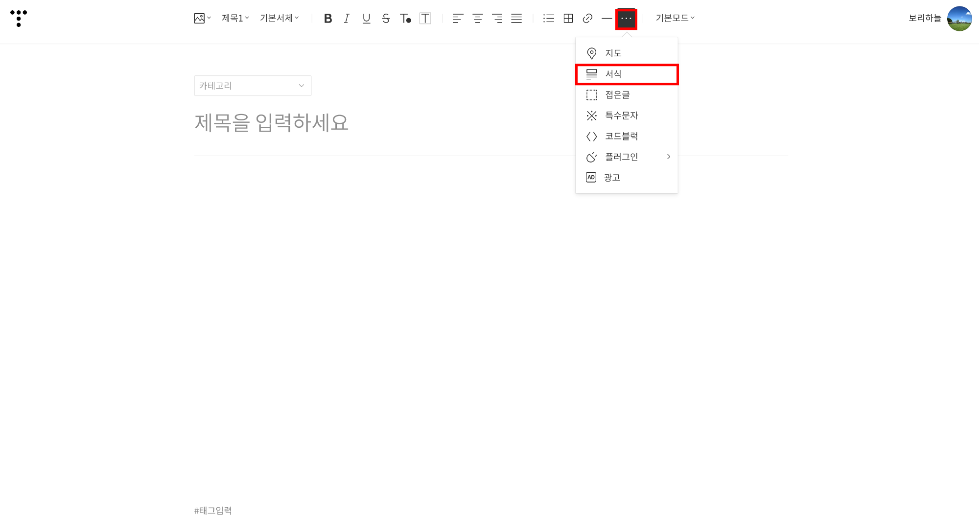Open the 카테고리 category dropdown
This screenshot has height=532, width=980.
[x=253, y=86]
